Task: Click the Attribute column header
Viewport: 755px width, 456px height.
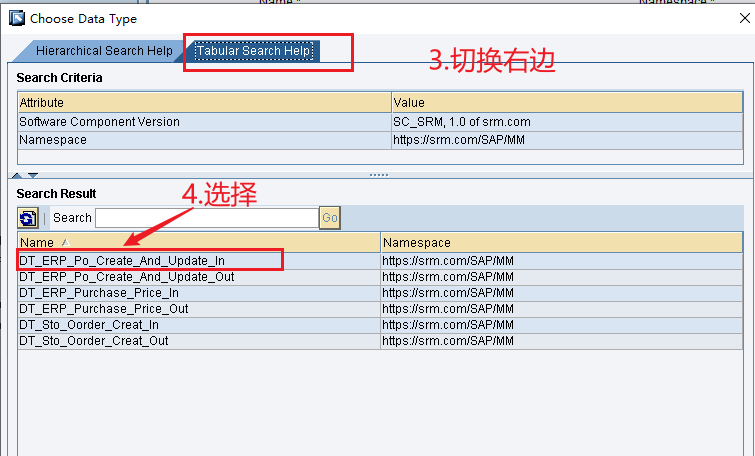Action: [x=205, y=103]
